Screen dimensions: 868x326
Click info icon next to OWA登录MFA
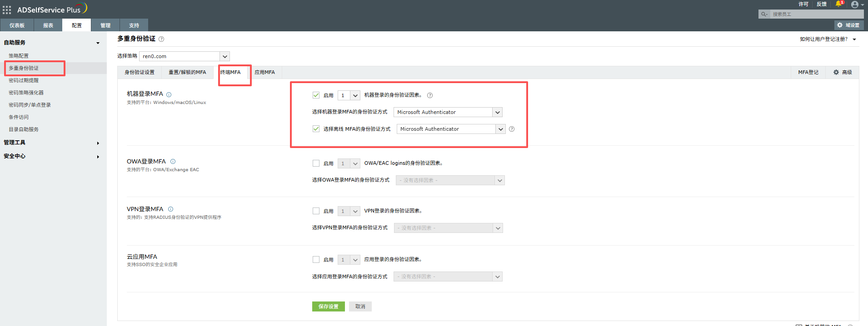[173, 162]
